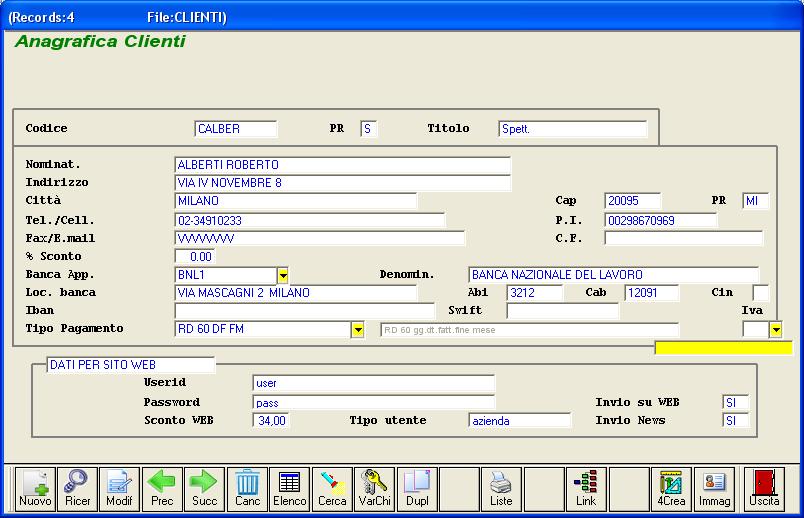The image size is (804, 518).
Task: Click the Città field MILANO
Action: (x=296, y=201)
